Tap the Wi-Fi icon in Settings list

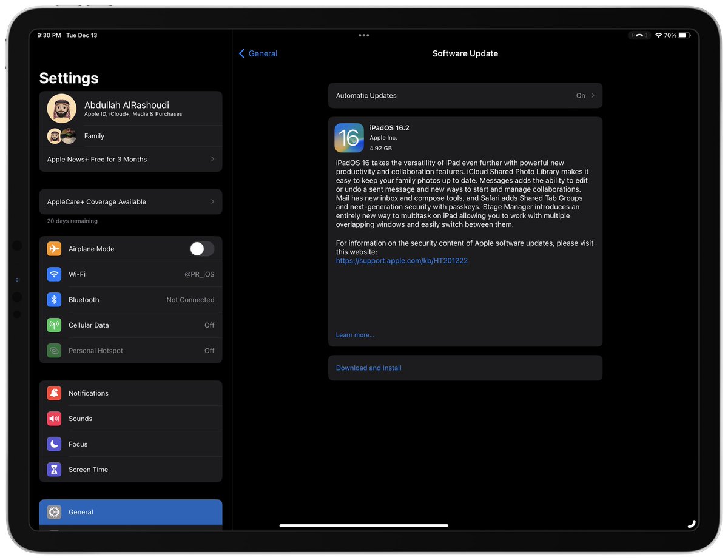point(54,274)
